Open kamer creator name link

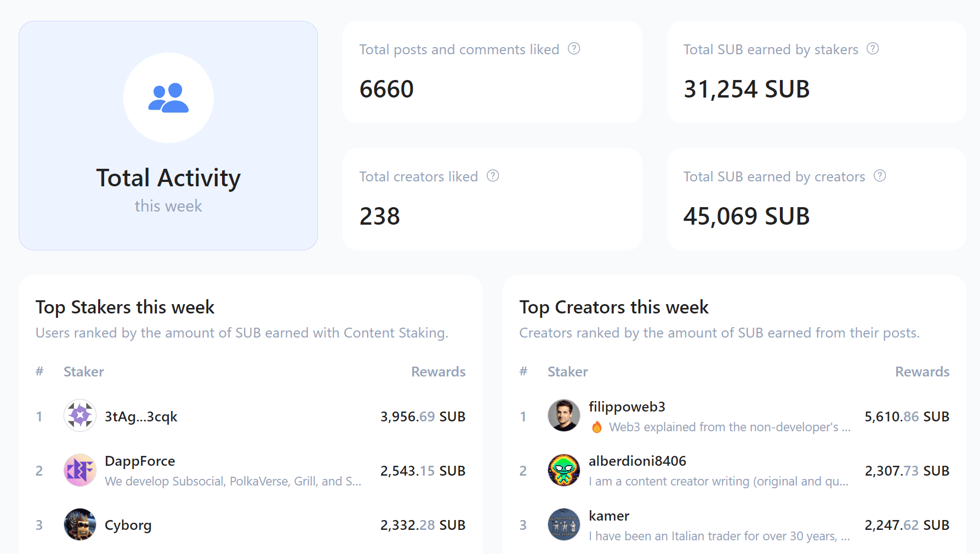click(609, 516)
